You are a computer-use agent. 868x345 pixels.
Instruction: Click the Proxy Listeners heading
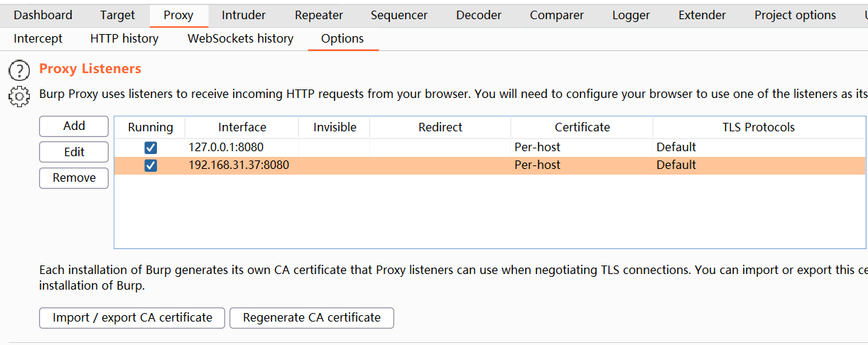click(x=90, y=69)
